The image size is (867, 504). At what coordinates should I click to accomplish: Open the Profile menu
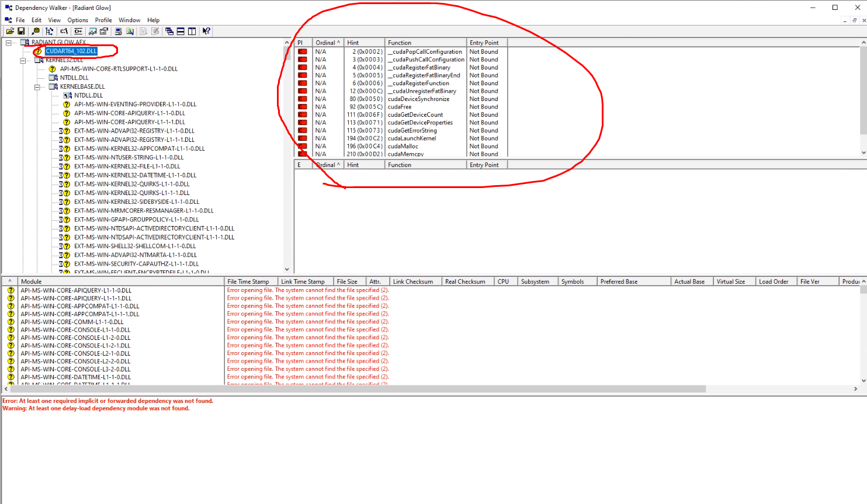[x=103, y=20]
